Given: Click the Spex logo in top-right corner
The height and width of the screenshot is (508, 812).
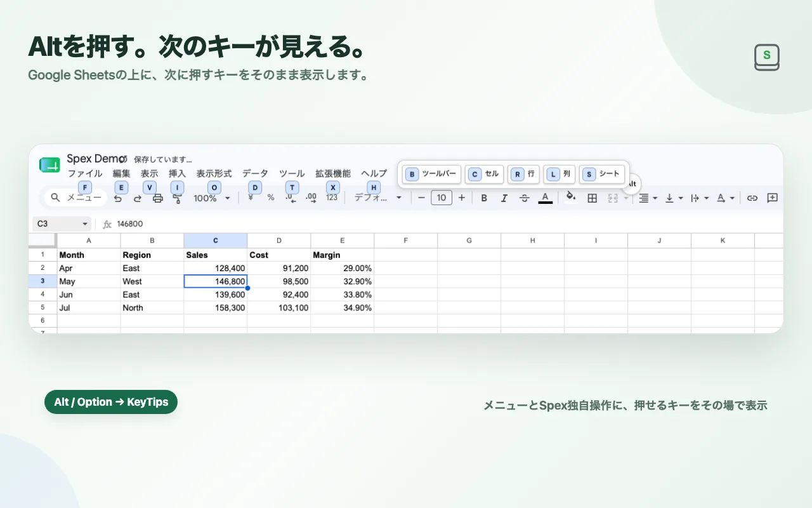Looking at the screenshot, I should (x=767, y=57).
